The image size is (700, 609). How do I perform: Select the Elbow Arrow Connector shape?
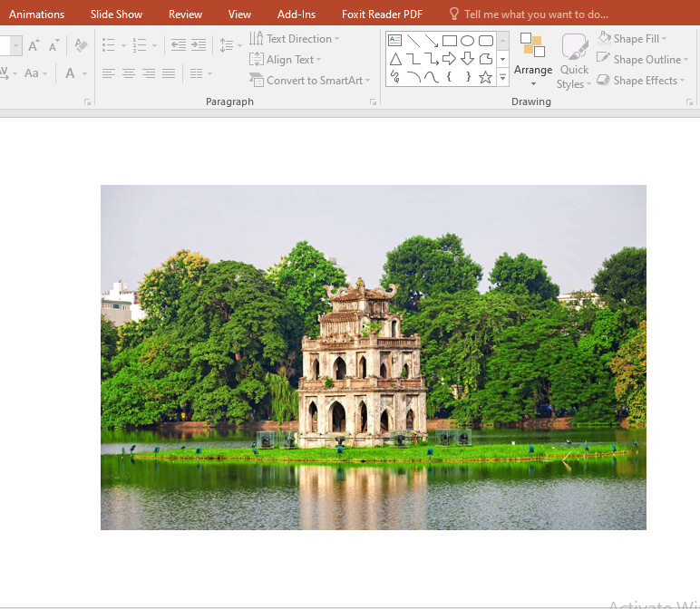coord(432,59)
